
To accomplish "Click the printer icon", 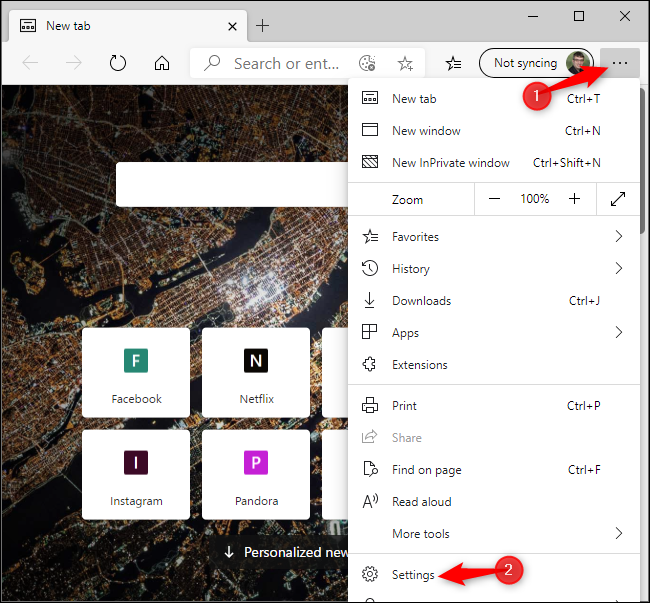I will 370,405.
